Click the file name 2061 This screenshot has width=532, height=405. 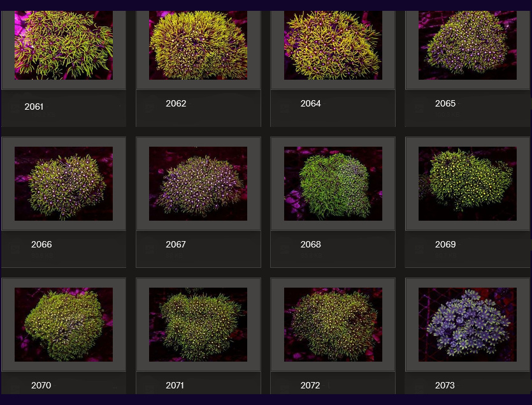pyautogui.click(x=34, y=107)
